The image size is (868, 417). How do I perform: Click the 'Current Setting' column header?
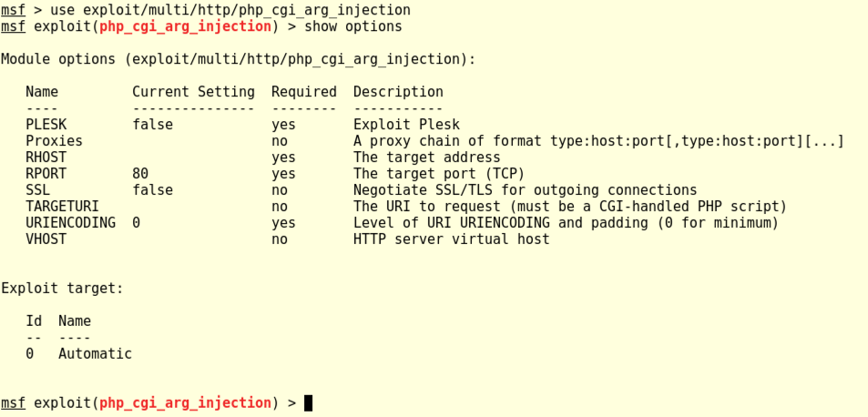(193, 92)
